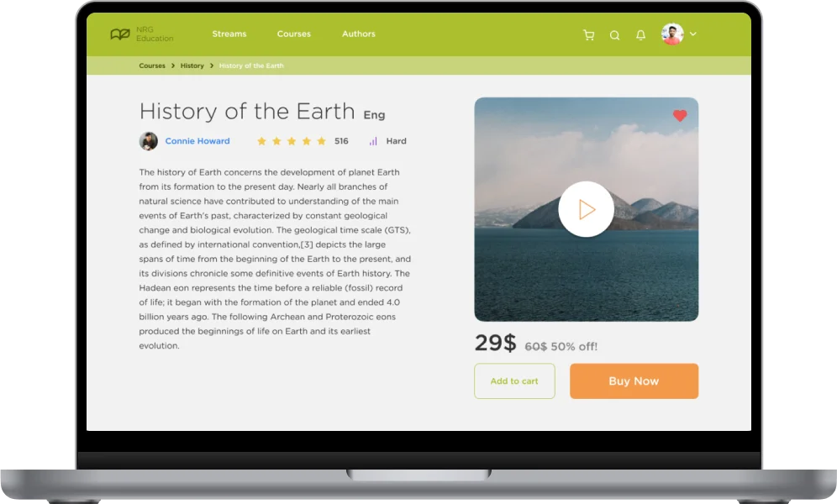The height and width of the screenshot is (504, 837).
Task: Expand the profile dropdown chevron
Action: coord(692,34)
